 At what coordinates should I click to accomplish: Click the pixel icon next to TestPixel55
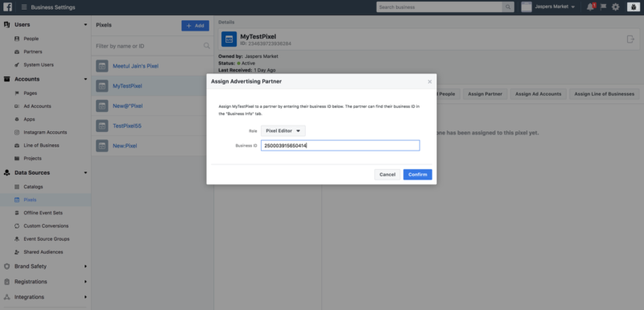pos(102,126)
